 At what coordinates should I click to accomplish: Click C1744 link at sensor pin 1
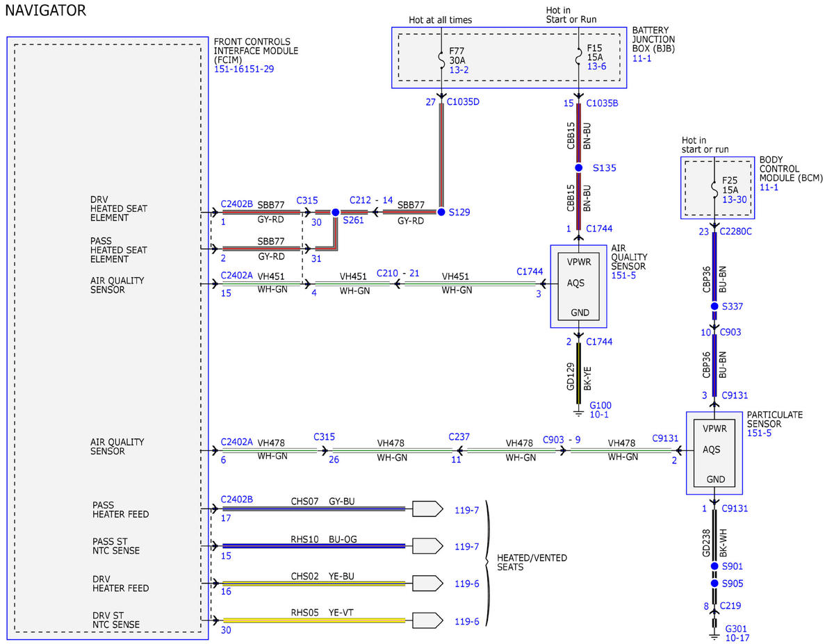click(599, 229)
